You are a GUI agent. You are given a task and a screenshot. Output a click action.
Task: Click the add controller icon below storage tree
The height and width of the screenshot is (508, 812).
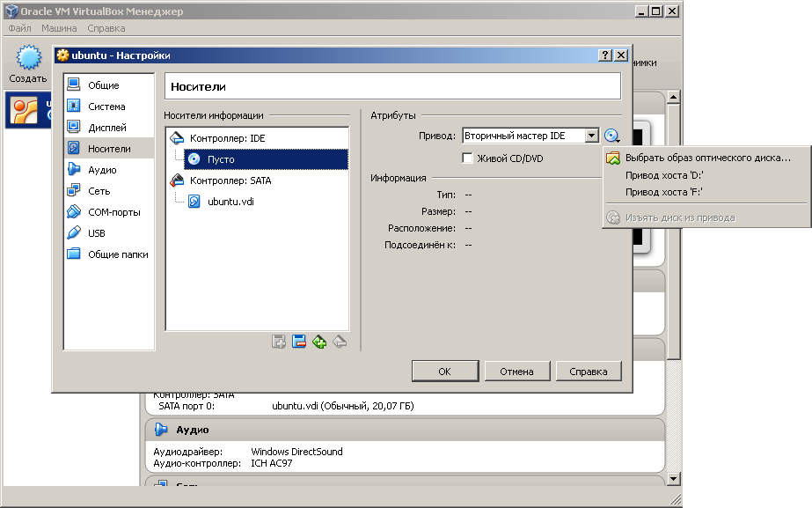[279, 342]
